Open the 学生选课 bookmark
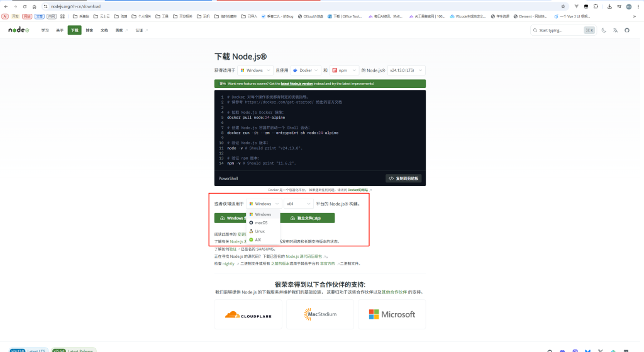This screenshot has width=644, height=352. point(500,16)
